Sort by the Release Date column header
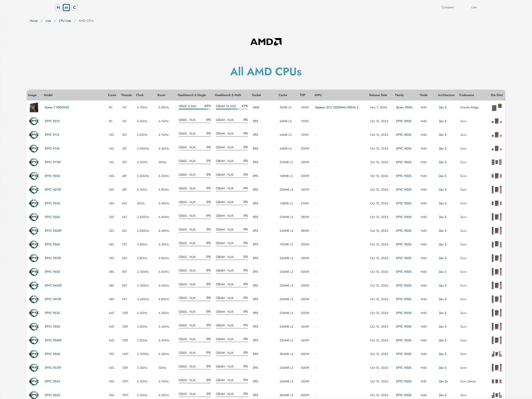Screen dimensions: 532x399 pyautogui.click(x=378, y=95)
